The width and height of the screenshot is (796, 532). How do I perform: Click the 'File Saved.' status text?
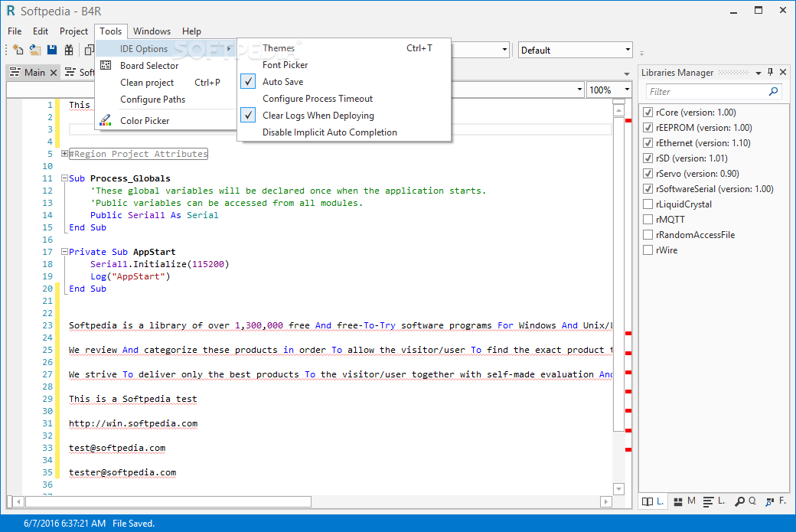[x=133, y=524]
